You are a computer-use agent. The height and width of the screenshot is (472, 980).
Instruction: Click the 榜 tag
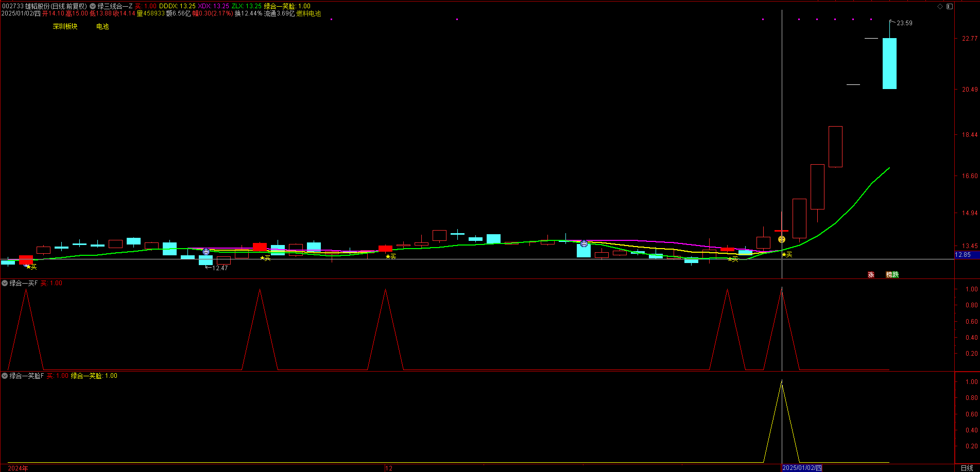click(889, 275)
